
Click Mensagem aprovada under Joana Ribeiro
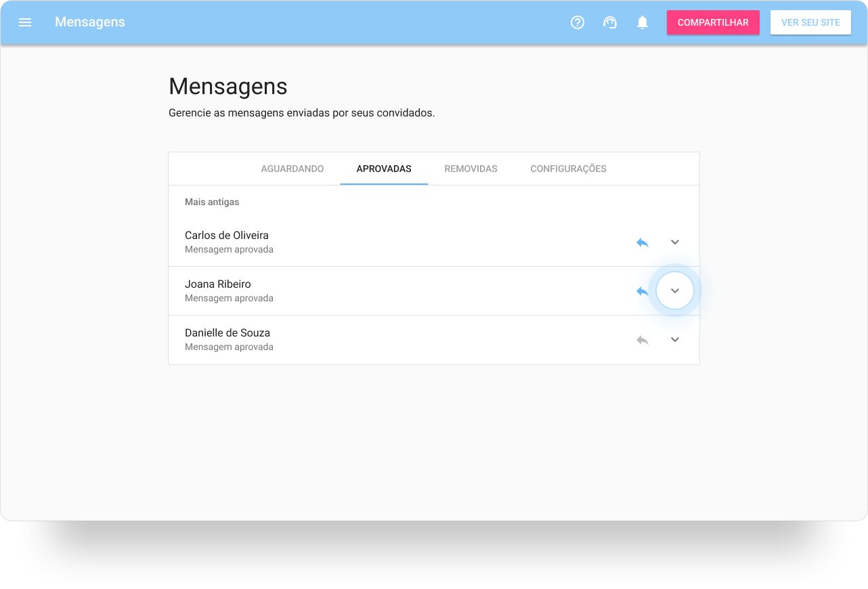(229, 298)
